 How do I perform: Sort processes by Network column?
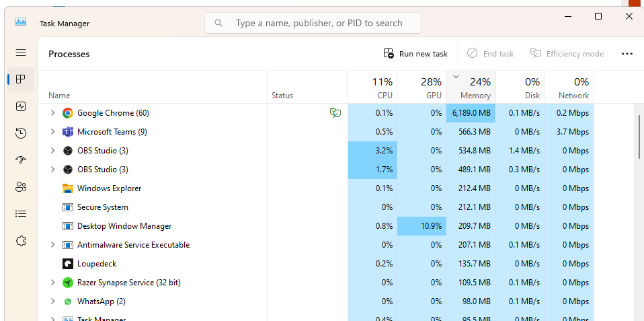coord(569,87)
